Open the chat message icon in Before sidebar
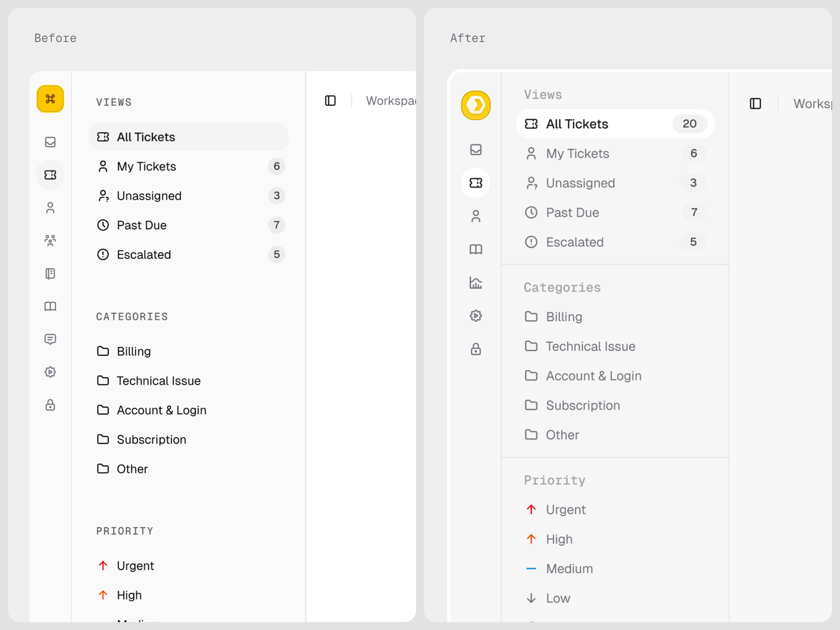Viewport: 840px width, 630px height. (x=50, y=339)
